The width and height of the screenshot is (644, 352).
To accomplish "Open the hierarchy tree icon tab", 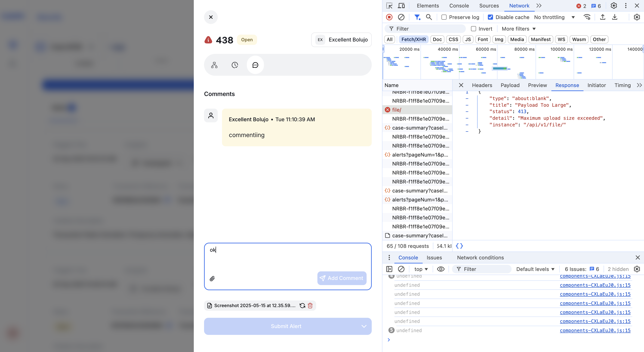I will point(214,65).
